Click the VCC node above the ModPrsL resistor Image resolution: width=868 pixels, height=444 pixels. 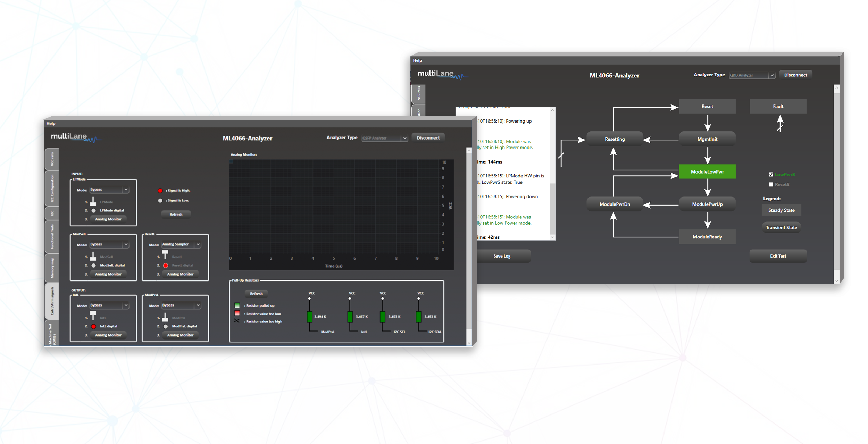tap(309, 298)
